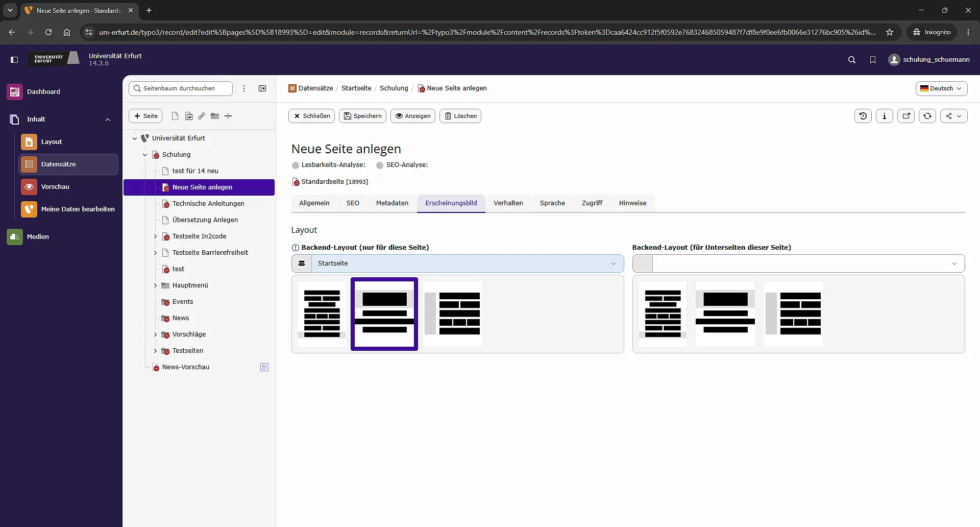Screen dimensions: 980x527
Task: Switch to the SEO tab
Action: click(353, 203)
